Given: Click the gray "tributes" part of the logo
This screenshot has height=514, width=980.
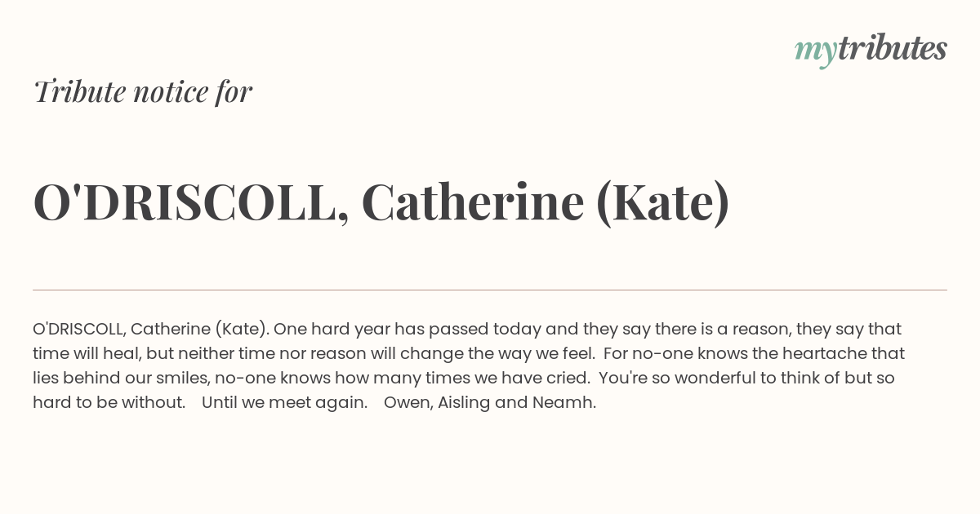Looking at the screenshot, I should 893,48.
